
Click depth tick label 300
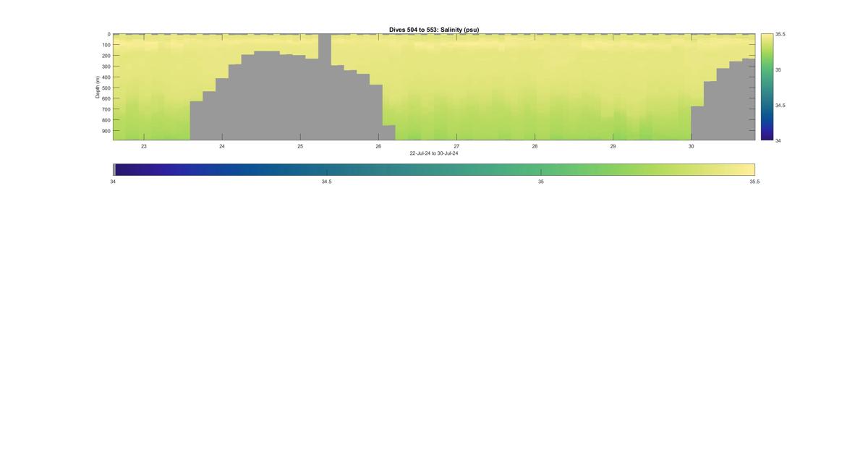(106, 67)
